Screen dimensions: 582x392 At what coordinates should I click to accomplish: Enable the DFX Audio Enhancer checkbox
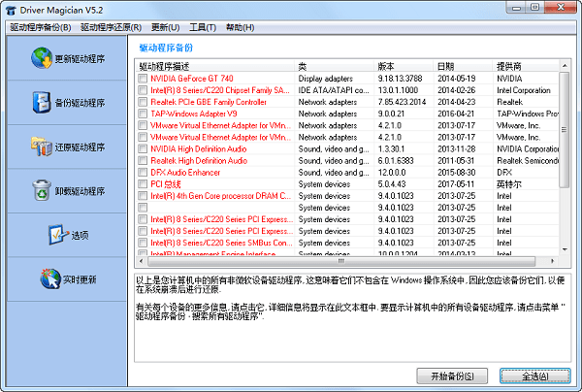click(143, 172)
